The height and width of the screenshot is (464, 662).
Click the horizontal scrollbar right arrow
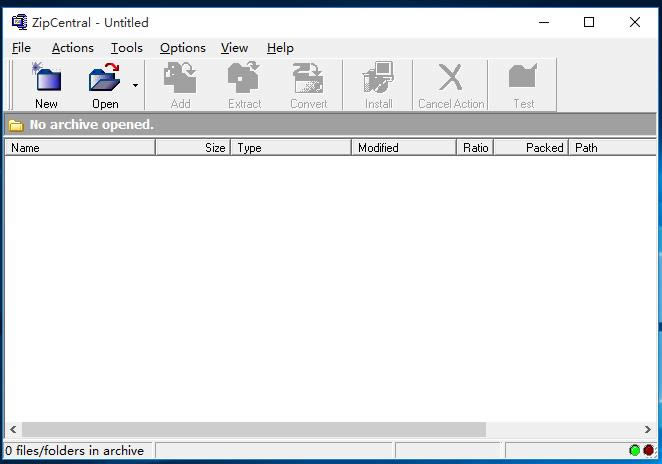coord(648,429)
